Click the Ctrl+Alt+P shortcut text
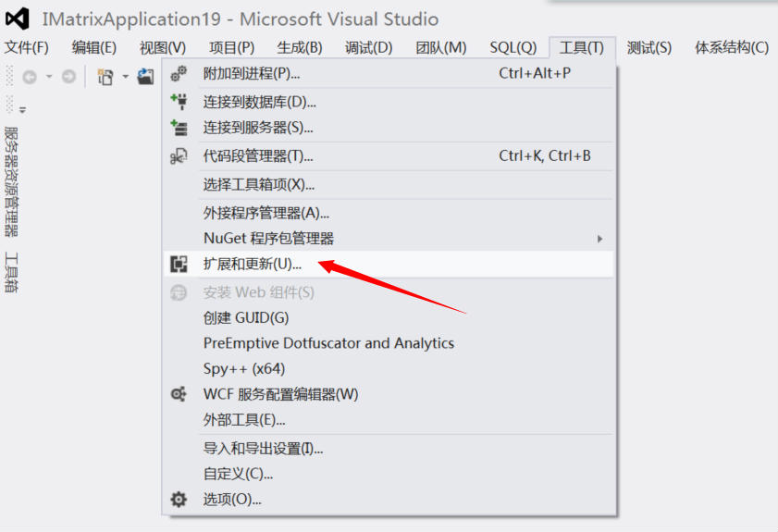778x532 pixels. point(535,73)
